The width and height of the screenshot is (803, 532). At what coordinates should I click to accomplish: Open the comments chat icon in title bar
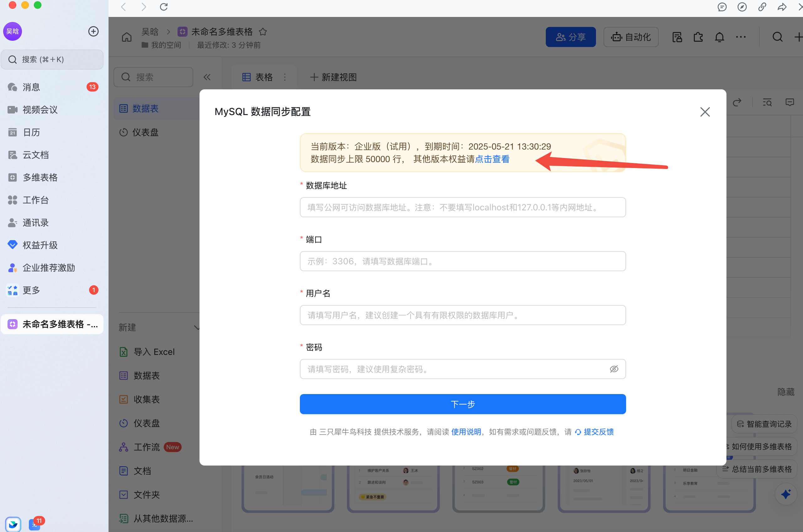click(x=722, y=7)
